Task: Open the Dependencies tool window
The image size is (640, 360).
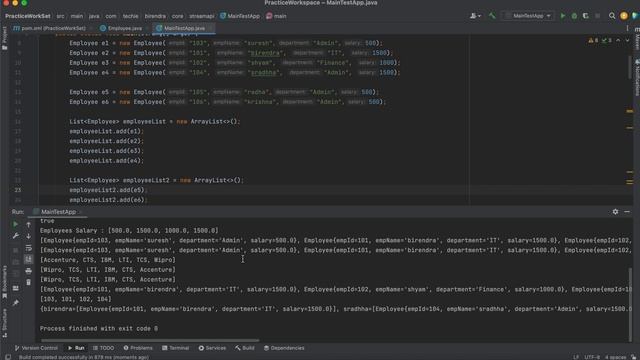Action: [x=284, y=348]
